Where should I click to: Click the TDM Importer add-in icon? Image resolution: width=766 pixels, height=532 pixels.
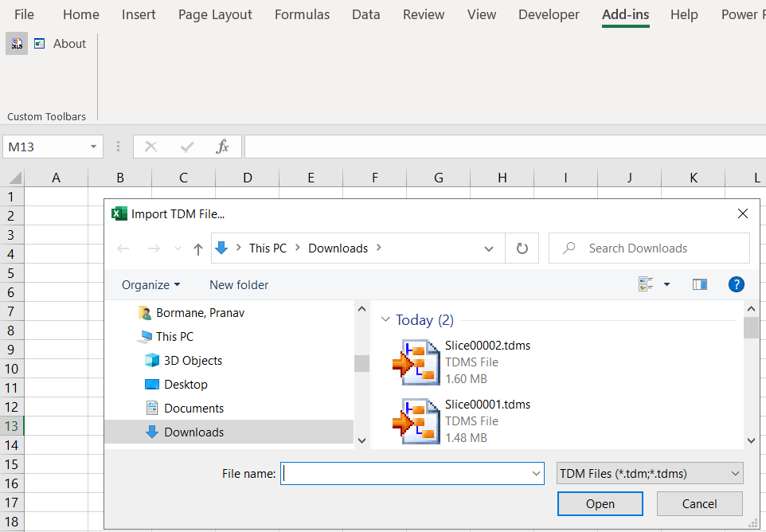tap(17, 44)
